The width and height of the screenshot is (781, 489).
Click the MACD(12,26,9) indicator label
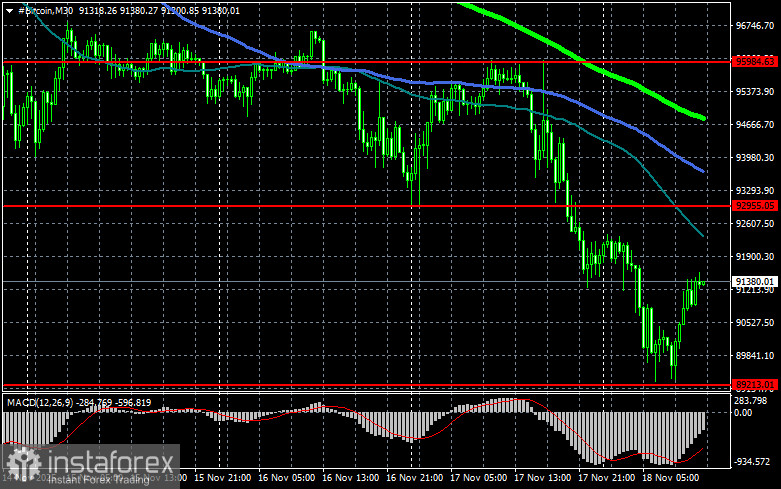[x=40, y=402]
